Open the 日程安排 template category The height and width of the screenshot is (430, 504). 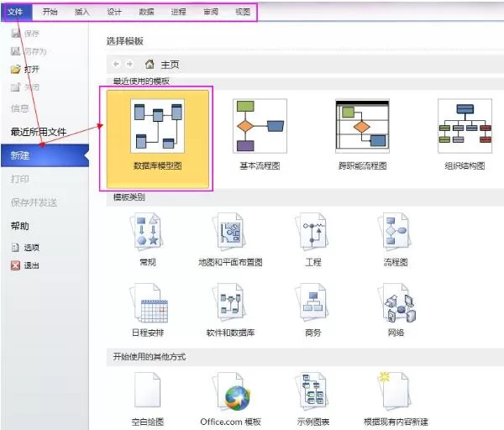click(148, 310)
